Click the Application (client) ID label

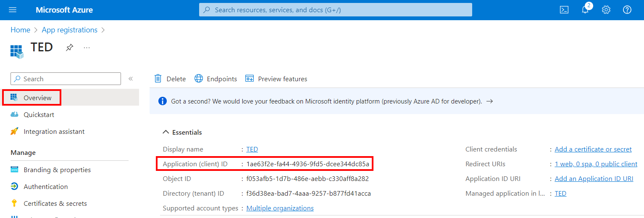(195, 164)
